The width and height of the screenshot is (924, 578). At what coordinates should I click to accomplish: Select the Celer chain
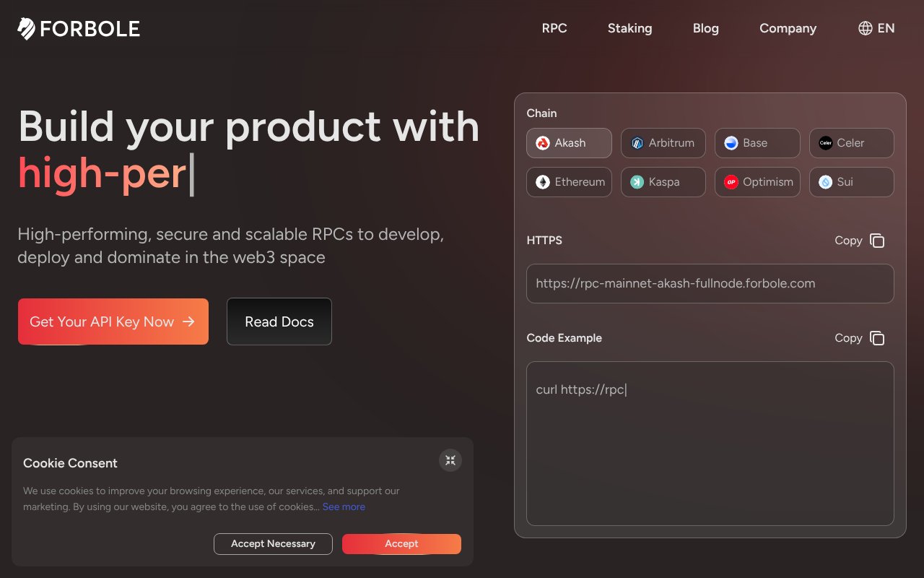(852, 142)
